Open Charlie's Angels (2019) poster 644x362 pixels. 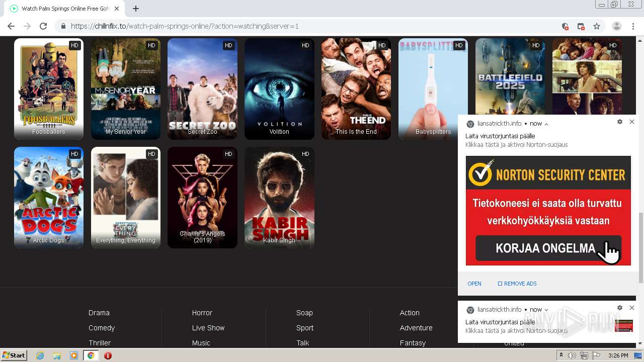point(202,198)
